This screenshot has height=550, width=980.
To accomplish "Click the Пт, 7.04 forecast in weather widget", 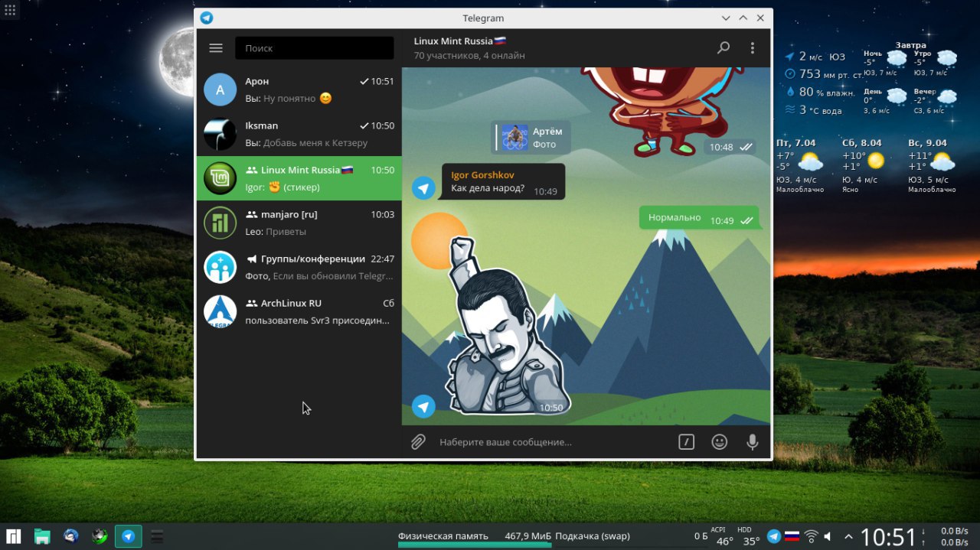I will click(x=801, y=164).
